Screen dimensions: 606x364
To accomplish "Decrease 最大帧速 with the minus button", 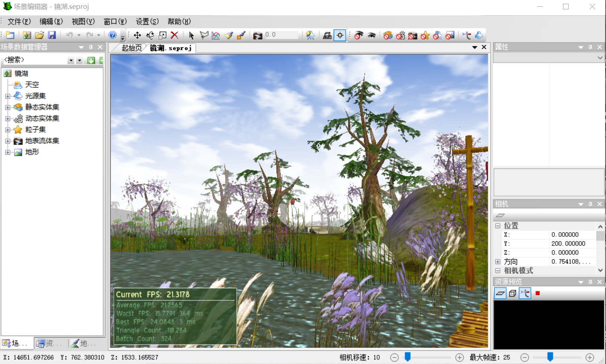I will [525, 358].
